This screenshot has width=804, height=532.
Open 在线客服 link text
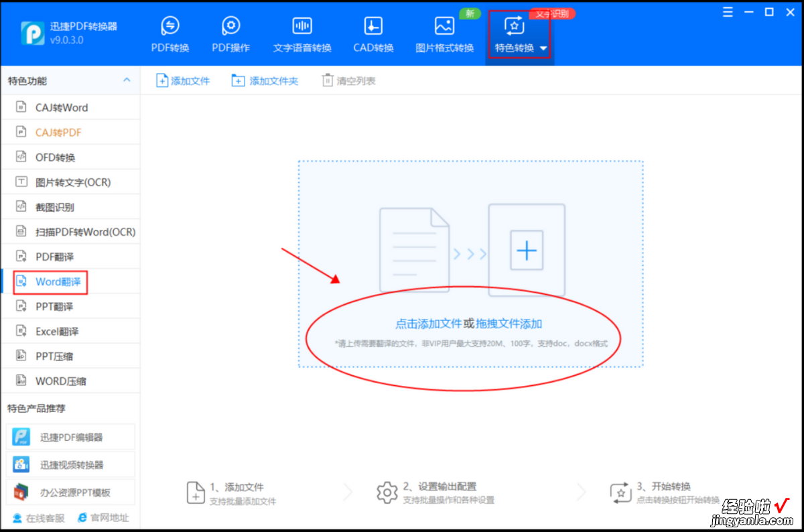46,517
